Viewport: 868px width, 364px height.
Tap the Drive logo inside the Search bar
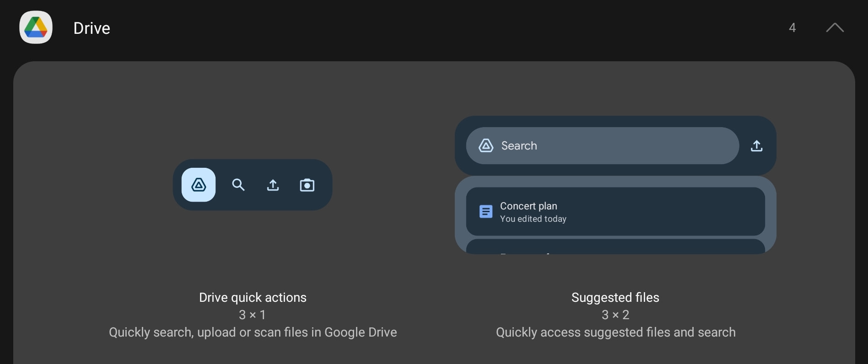pos(486,146)
